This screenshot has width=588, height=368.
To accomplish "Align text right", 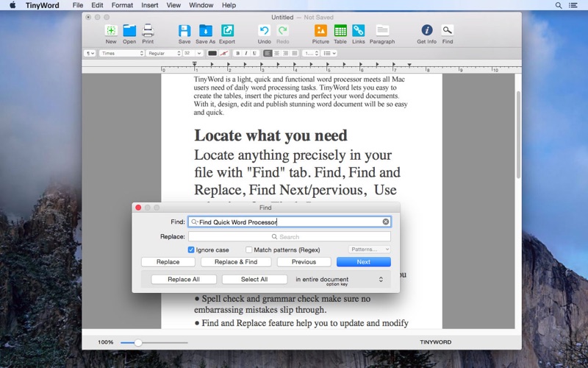I will click(x=285, y=53).
